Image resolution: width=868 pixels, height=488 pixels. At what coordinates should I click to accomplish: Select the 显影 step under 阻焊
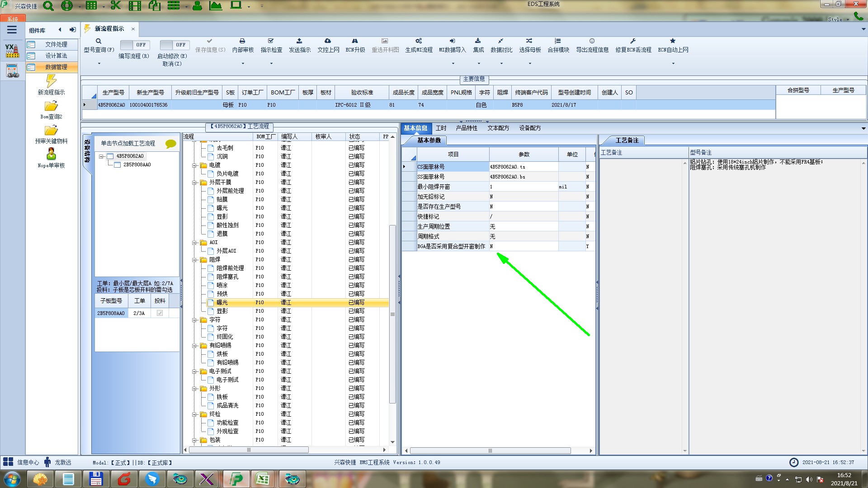coord(222,311)
